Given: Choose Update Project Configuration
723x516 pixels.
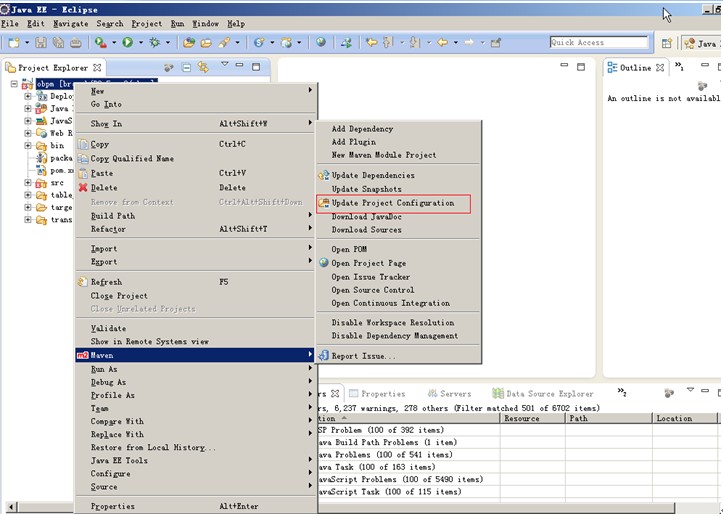Looking at the screenshot, I should 393,203.
